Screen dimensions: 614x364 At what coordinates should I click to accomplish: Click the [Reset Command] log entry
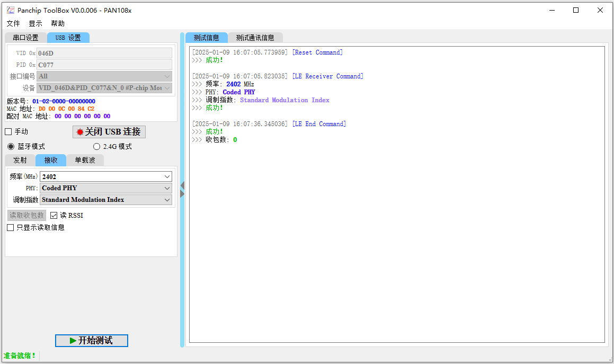pyautogui.click(x=317, y=52)
